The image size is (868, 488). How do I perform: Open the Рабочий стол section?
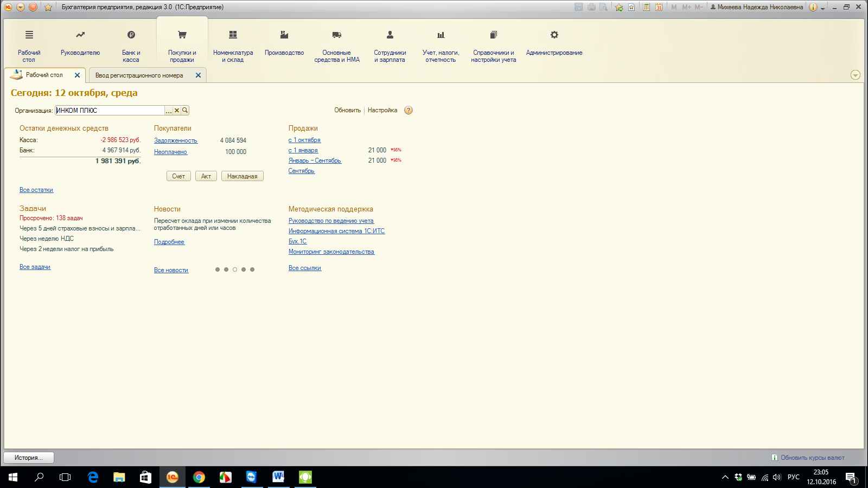pos(29,47)
